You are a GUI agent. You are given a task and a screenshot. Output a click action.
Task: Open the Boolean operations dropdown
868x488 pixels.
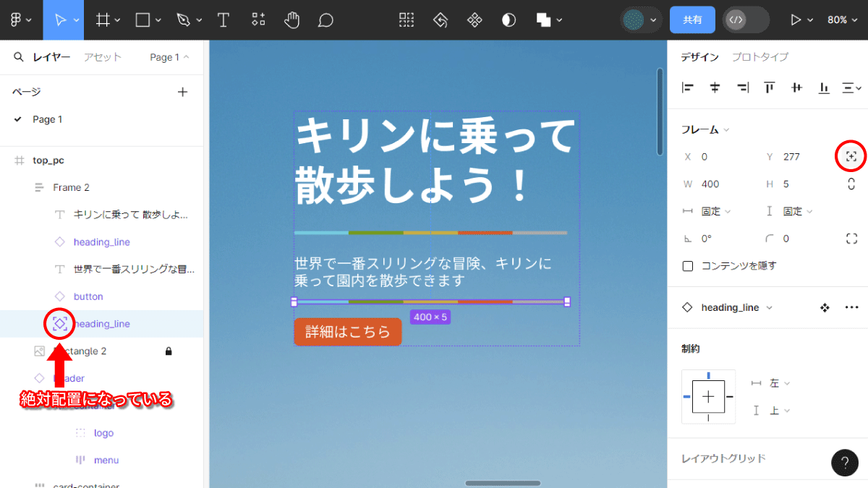tap(559, 21)
